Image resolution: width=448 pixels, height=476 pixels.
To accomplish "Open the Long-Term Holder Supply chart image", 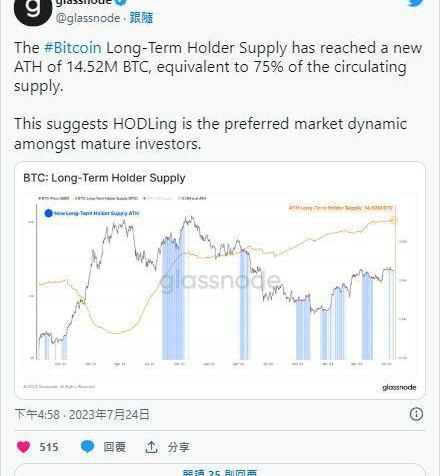I will point(220,280).
